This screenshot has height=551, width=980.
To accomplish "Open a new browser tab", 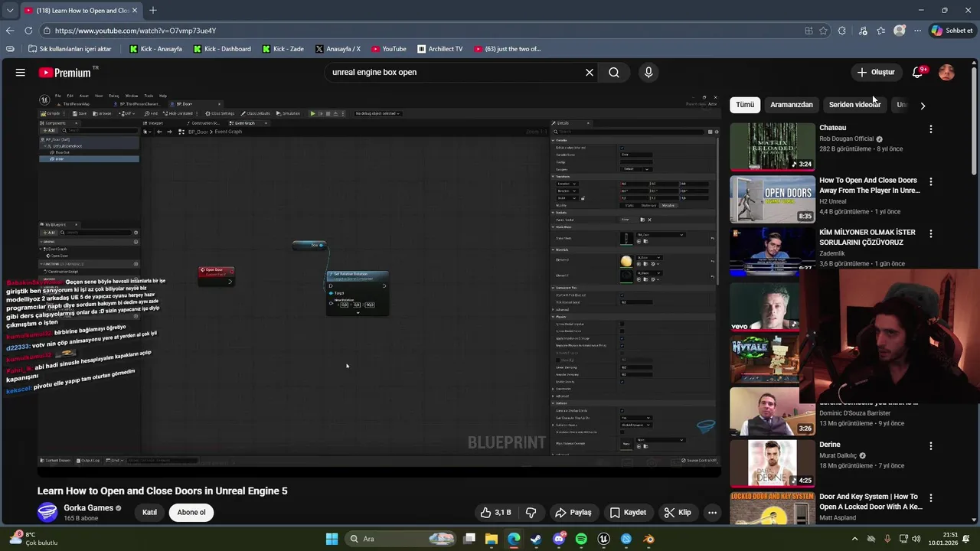I will [153, 10].
